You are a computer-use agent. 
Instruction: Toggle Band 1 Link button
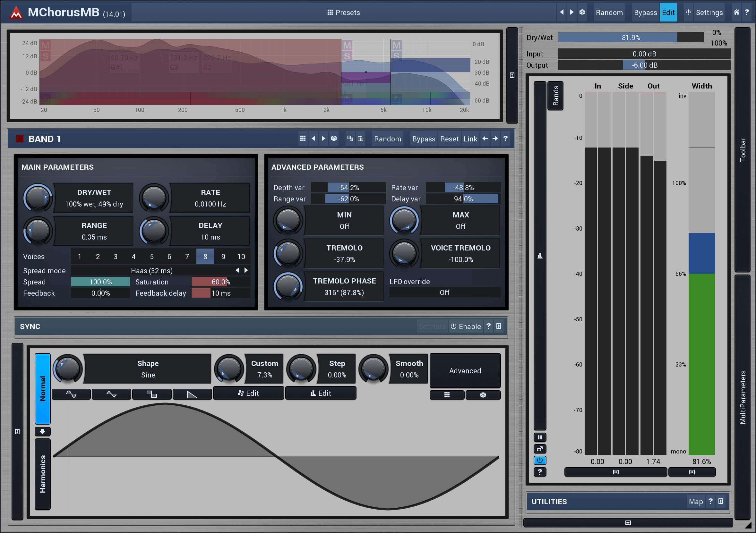coord(470,139)
